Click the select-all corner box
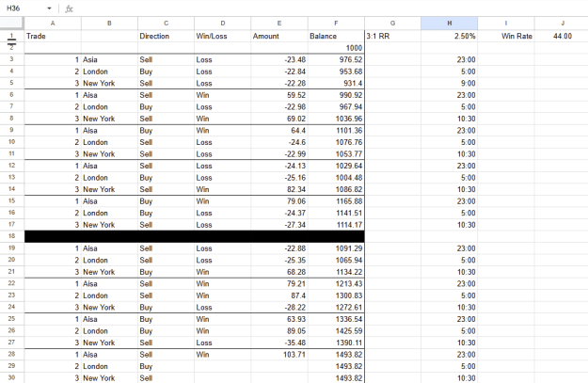The width and height of the screenshot is (588, 383). (x=12, y=24)
